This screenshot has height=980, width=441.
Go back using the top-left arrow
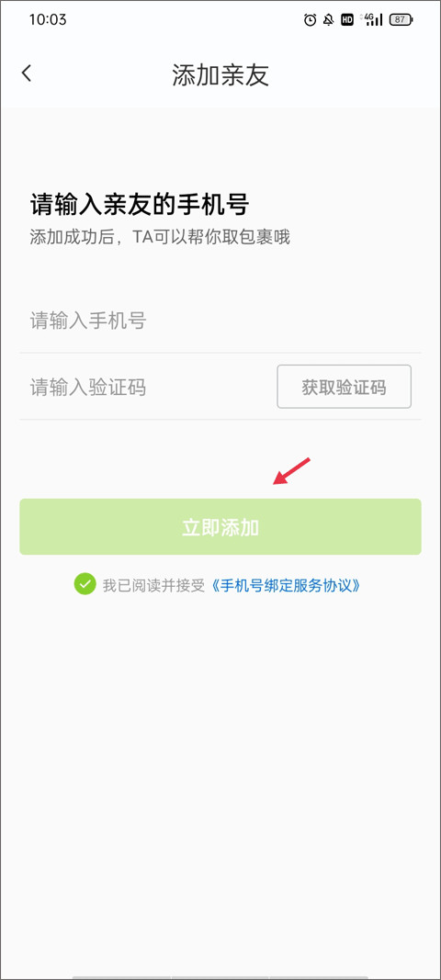(27, 73)
